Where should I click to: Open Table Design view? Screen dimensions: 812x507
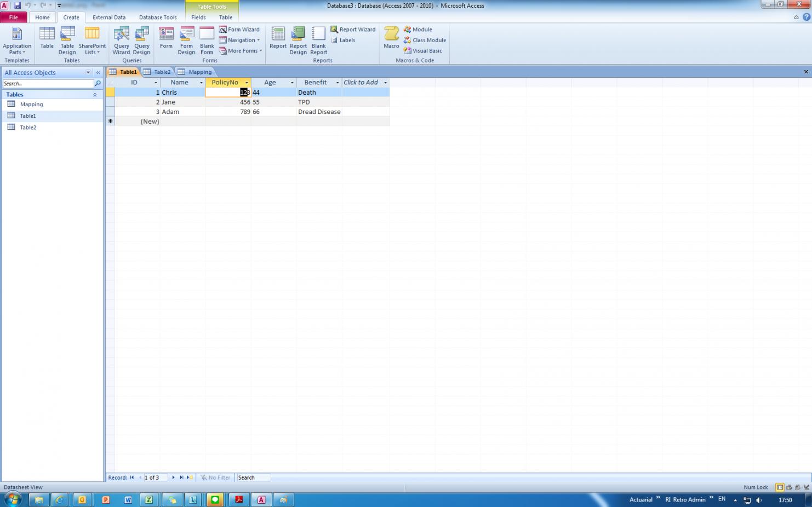(67, 41)
